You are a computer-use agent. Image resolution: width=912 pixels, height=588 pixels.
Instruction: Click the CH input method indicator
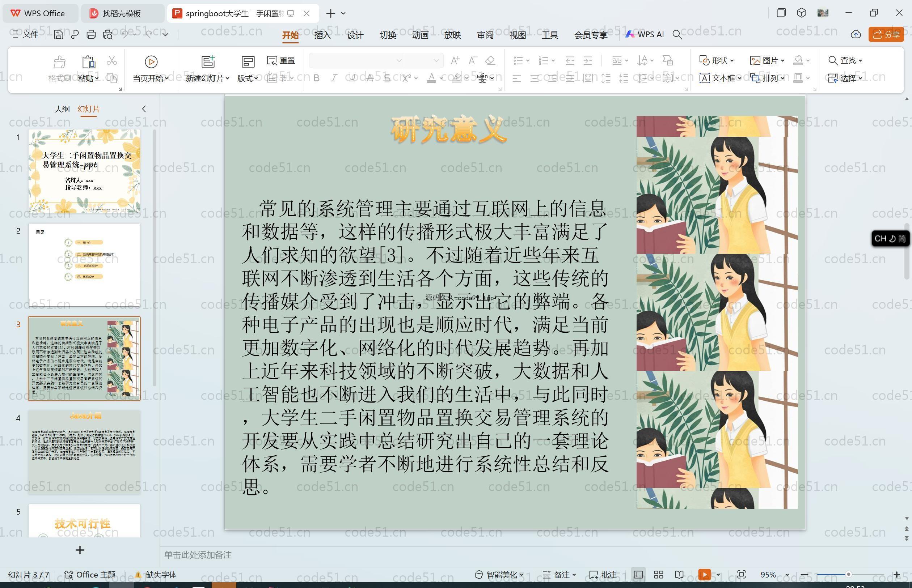click(x=890, y=239)
